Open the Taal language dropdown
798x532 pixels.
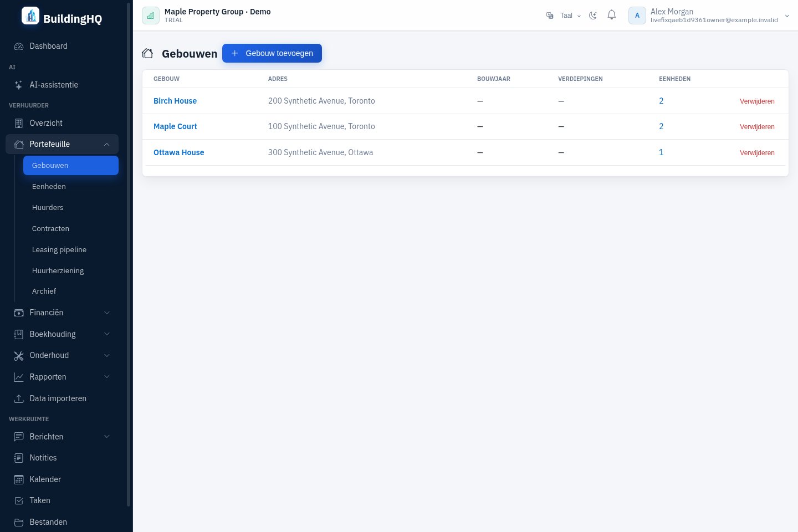tap(564, 16)
